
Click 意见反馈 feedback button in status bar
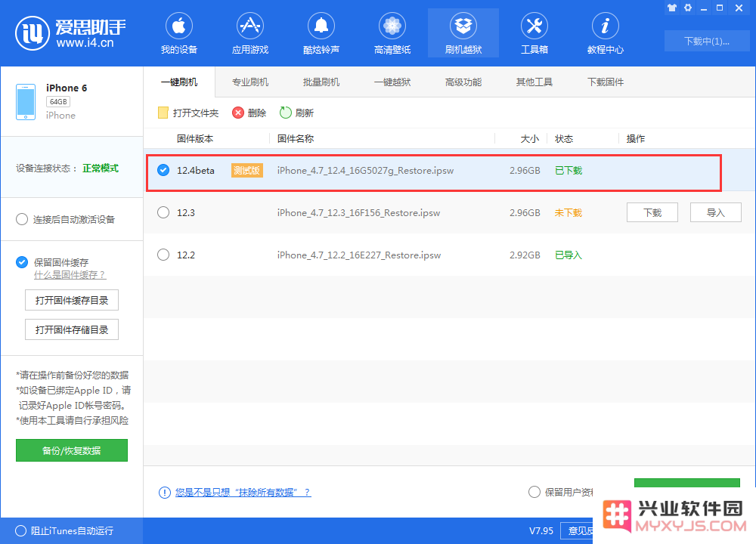point(578,531)
